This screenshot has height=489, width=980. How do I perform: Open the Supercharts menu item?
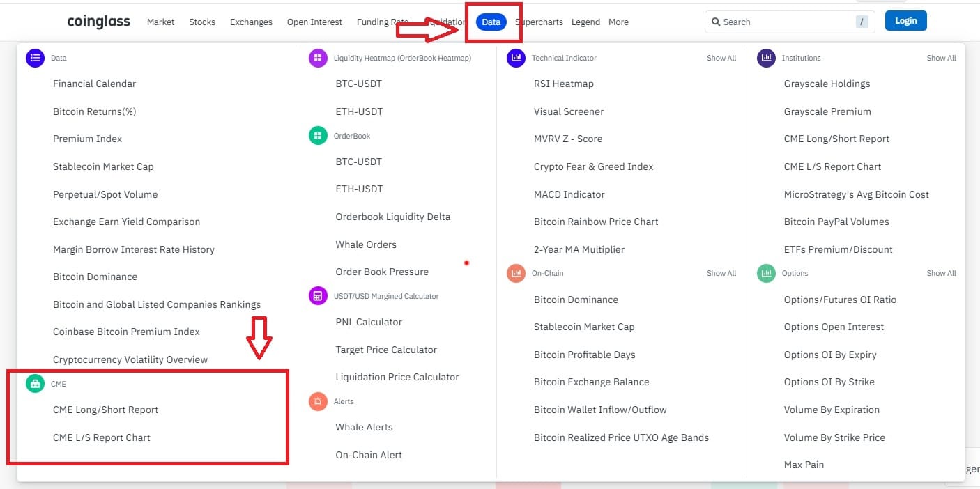(539, 22)
